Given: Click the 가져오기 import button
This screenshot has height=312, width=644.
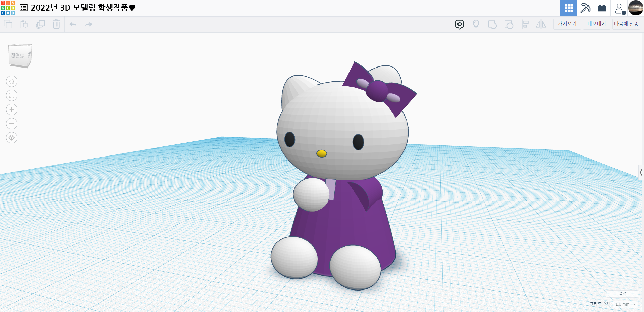Looking at the screenshot, I should (x=567, y=24).
